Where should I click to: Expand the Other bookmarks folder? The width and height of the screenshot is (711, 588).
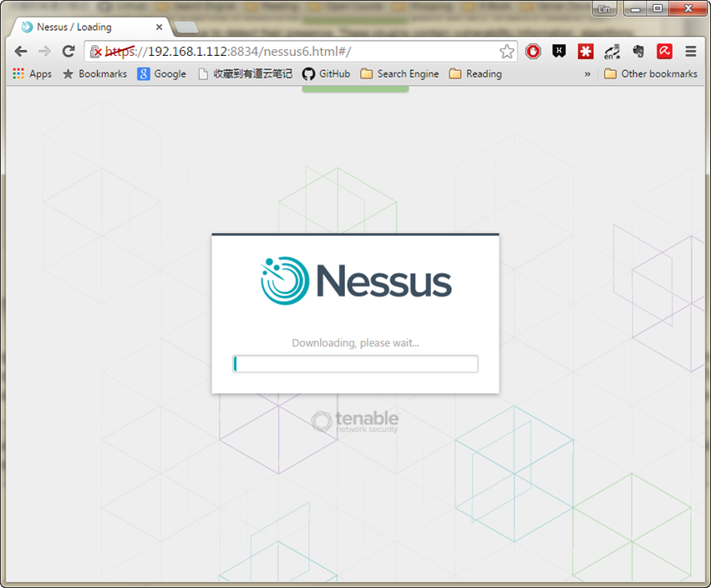point(651,73)
